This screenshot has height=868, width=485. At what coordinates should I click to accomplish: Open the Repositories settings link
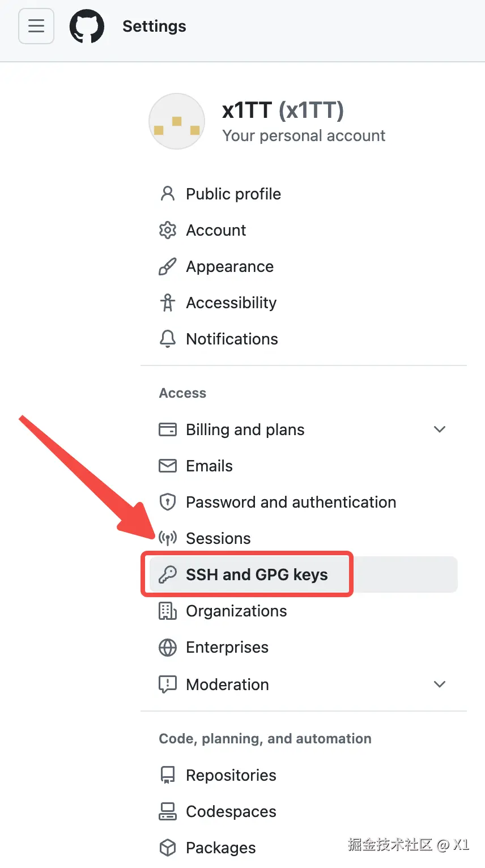click(231, 775)
